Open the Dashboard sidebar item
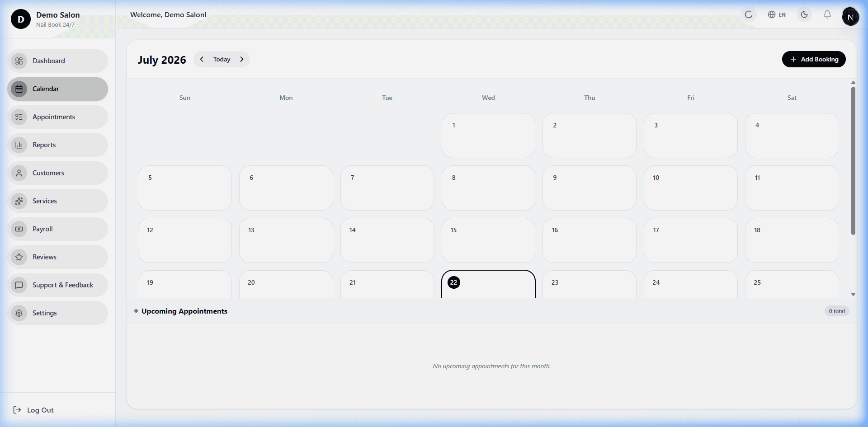Screen dimensions: 868x427 (x=58, y=61)
